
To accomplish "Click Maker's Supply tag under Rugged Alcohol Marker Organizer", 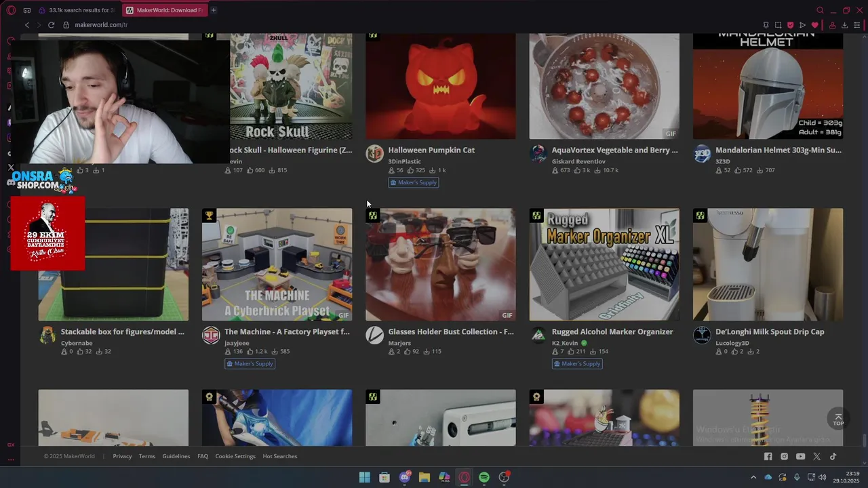I will click(577, 364).
